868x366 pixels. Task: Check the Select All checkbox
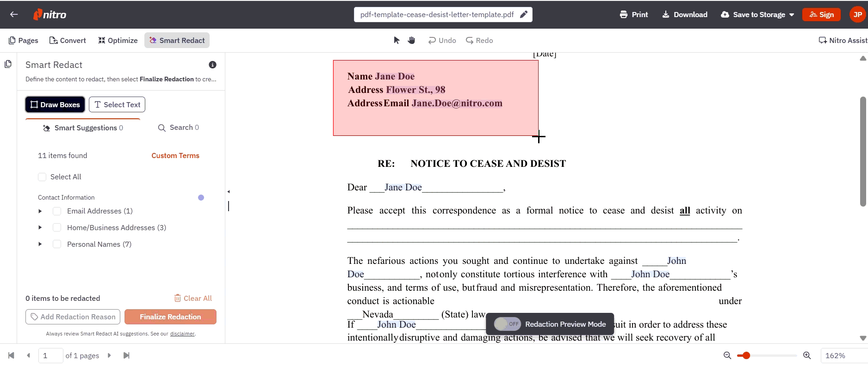pyautogui.click(x=42, y=177)
